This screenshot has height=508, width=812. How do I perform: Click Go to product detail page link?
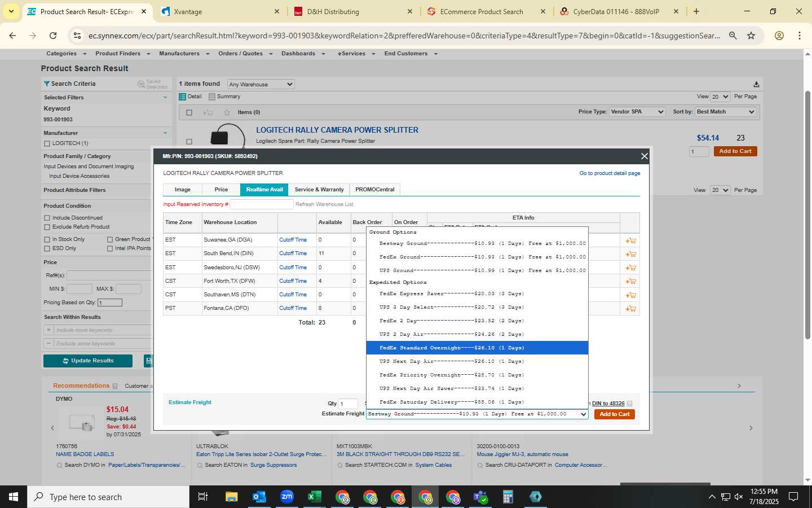(x=610, y=173)
